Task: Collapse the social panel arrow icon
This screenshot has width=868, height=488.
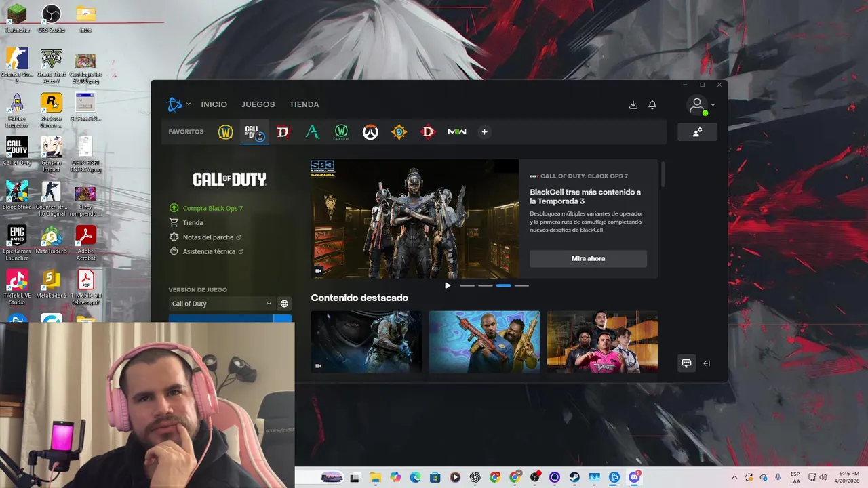Action: click(707, 363)
